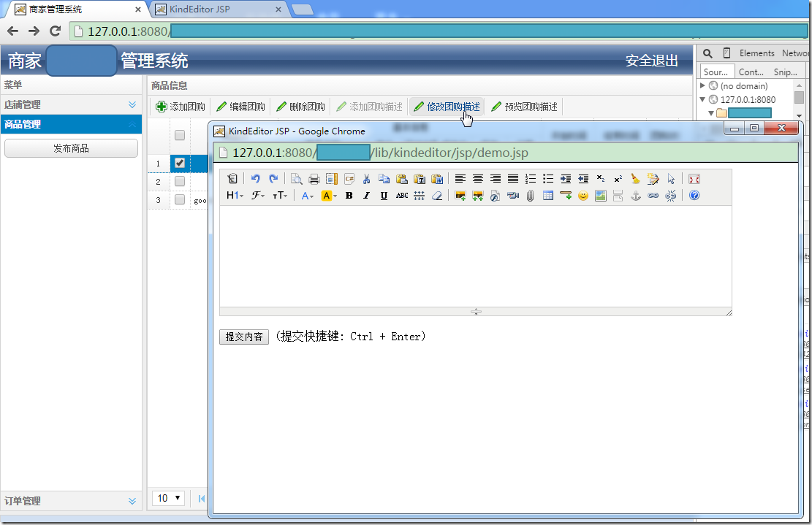Toggle italic formatting
The width and height of the screenshot is (812, 525).
pyautogui.click(x=367, y=196)
